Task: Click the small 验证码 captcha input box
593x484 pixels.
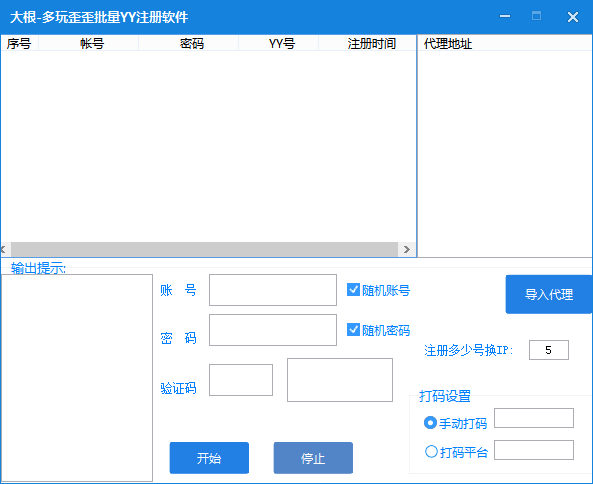Action: pos(241,380)
